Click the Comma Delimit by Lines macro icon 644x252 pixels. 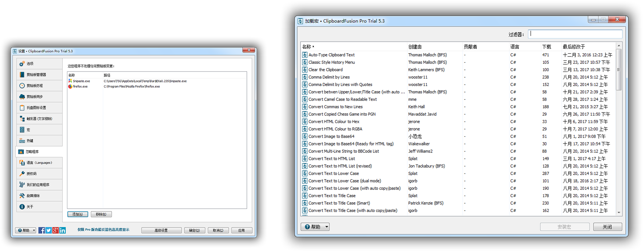coord(305,77)
